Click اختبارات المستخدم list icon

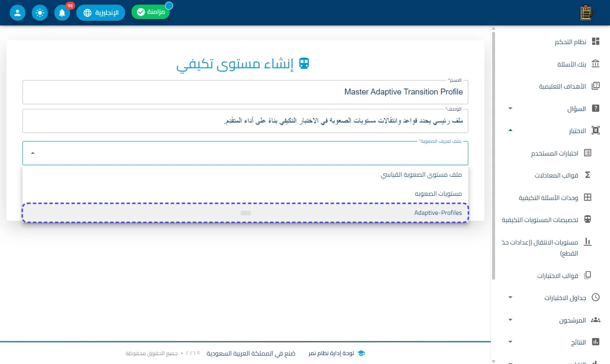coord(588,153)
